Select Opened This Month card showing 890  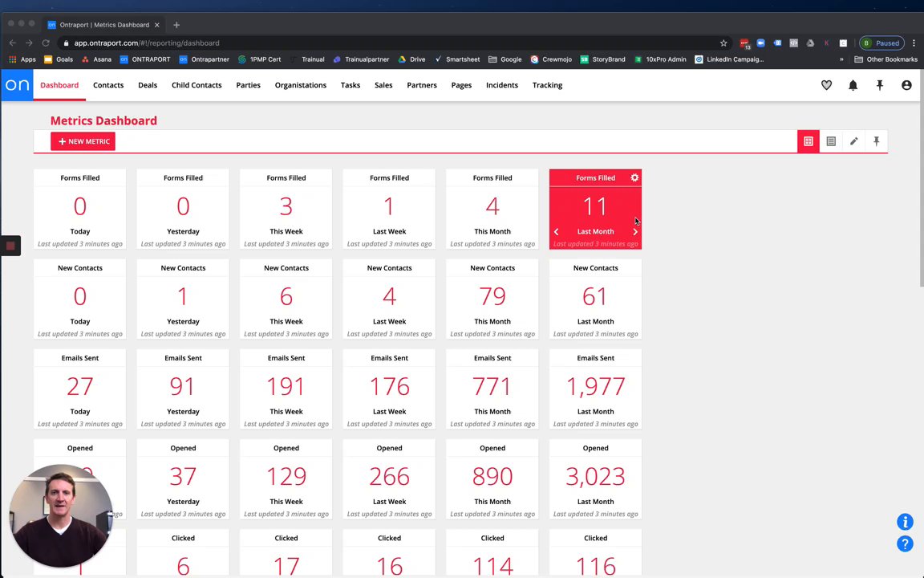492,479
